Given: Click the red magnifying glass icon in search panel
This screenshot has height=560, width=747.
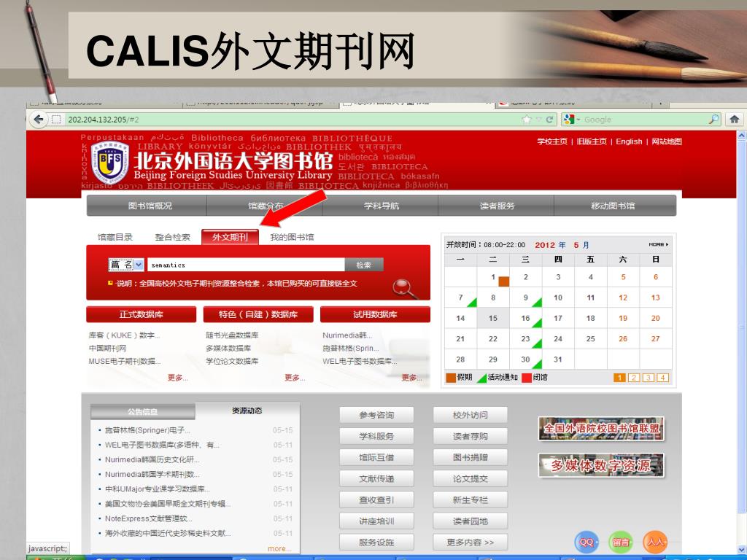Looking at the screenshot, I should click(405, 288).
